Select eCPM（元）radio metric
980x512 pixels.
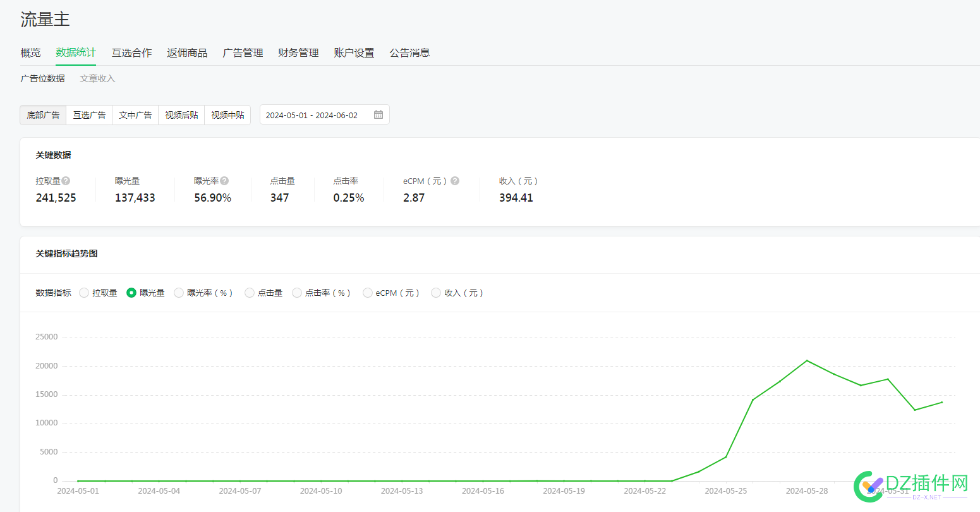tap(368, 293)
